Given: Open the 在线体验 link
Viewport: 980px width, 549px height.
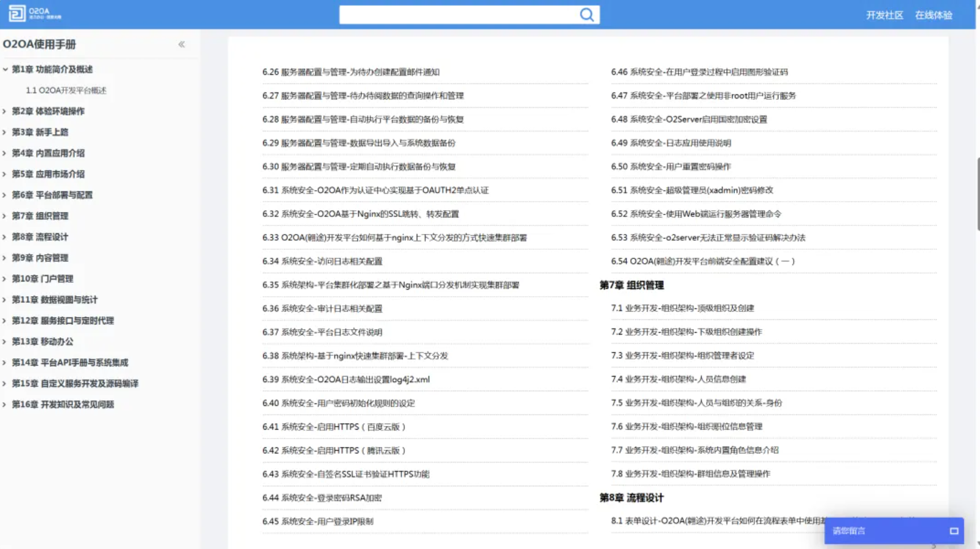Looking at the screenshot, I should click(x=933, y=15).
